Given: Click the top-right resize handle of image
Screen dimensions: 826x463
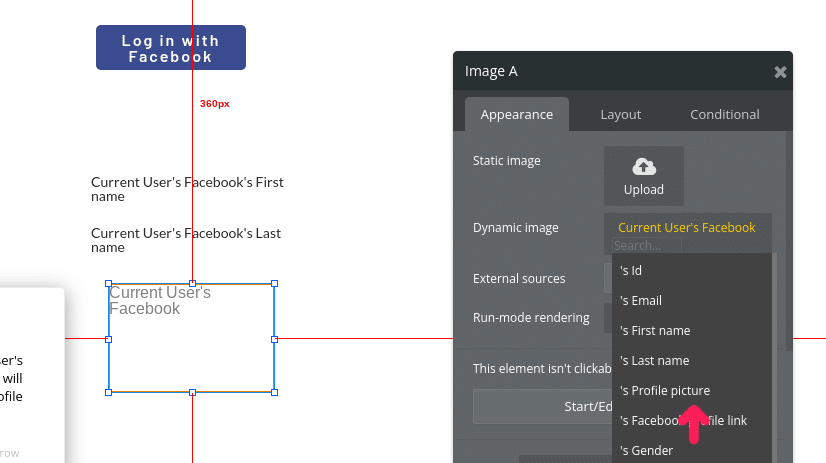Looking at the screenshot, I should pyautogui.click(x=274, y=283).
